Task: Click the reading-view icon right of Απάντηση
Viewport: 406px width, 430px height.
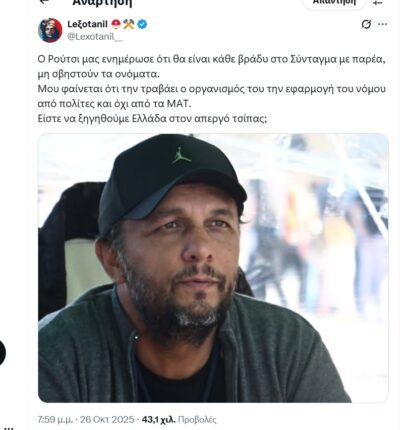Action: [x=378, y=3]
